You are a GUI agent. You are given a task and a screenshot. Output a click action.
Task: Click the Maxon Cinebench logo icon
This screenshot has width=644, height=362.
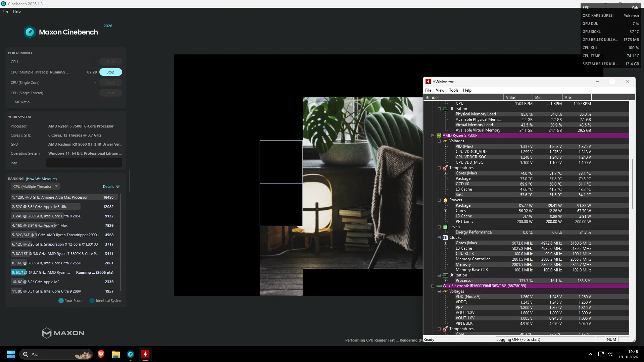pyautogui.click(x=30, y=32)
